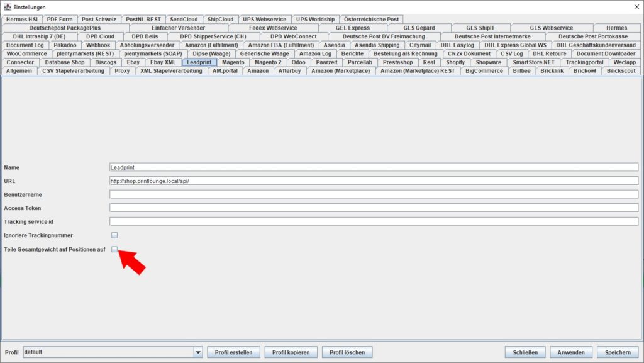Click Profil kopieren button

tap(291, 352)
